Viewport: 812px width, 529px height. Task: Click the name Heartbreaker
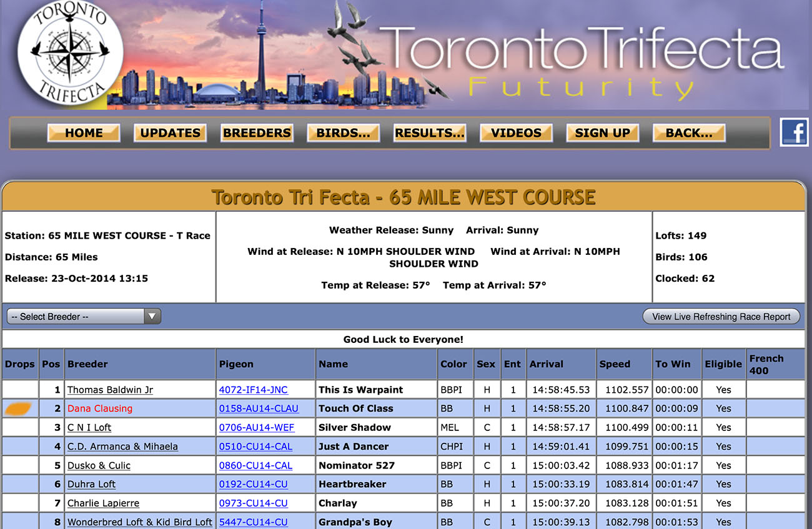[352, 484]
